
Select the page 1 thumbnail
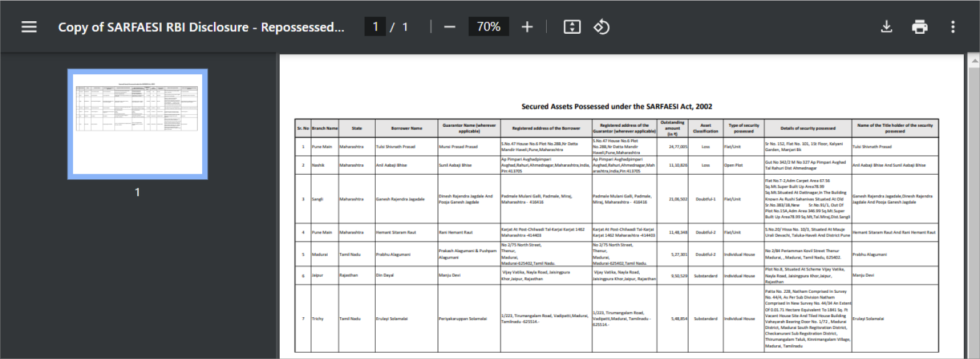point(137,124)
